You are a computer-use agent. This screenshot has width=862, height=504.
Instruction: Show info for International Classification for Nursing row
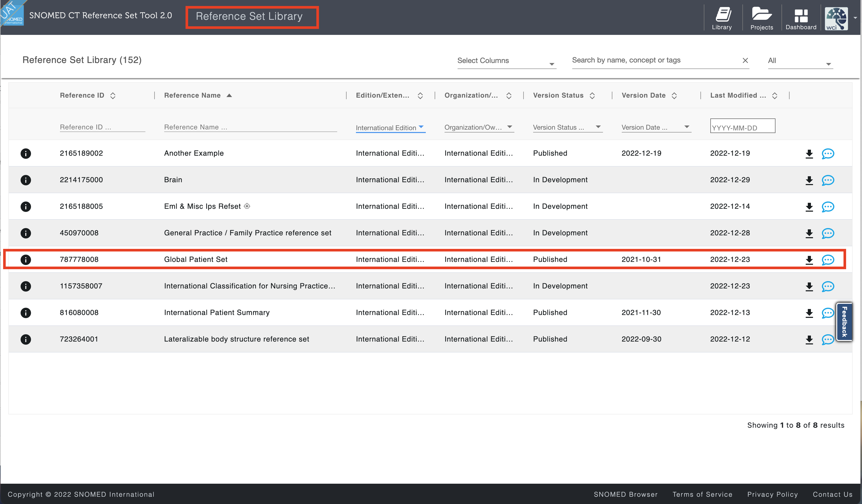click(x=26, y=286)
